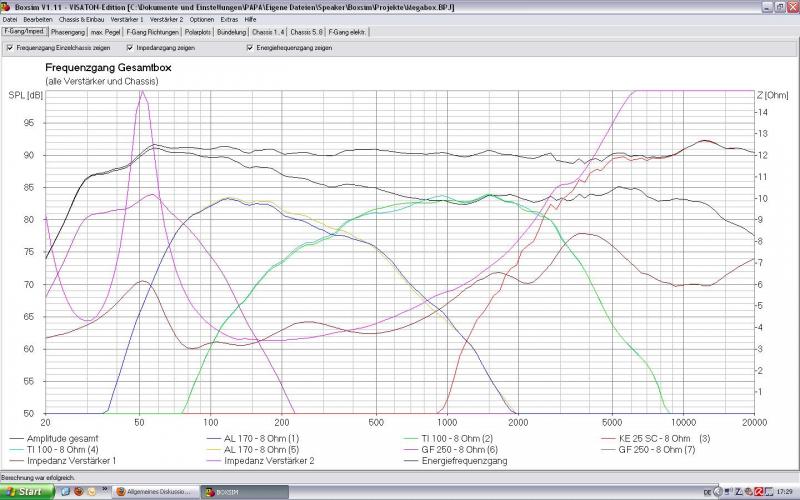Select the Polarplots tab
The height and width of the screenshot is (500, 800).
tap(200, 32)
